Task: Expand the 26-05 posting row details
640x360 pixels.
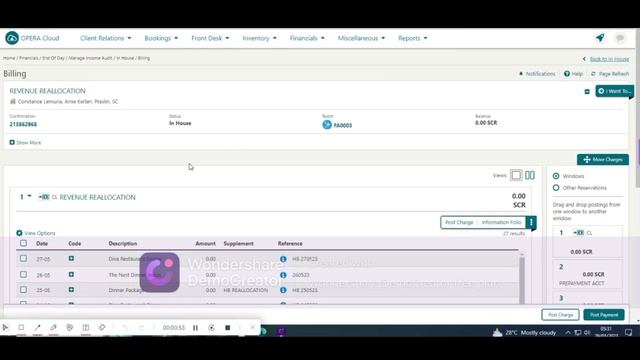Action: (71, 274)
